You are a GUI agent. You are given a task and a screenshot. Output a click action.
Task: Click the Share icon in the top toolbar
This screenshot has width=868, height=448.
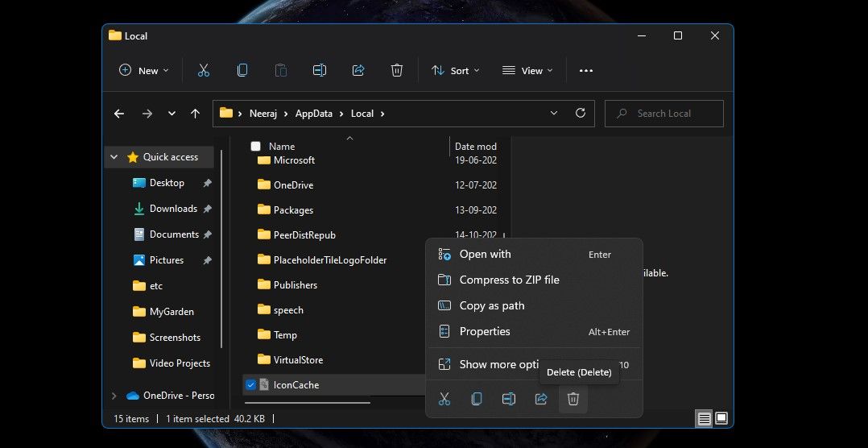click(358, 71)
